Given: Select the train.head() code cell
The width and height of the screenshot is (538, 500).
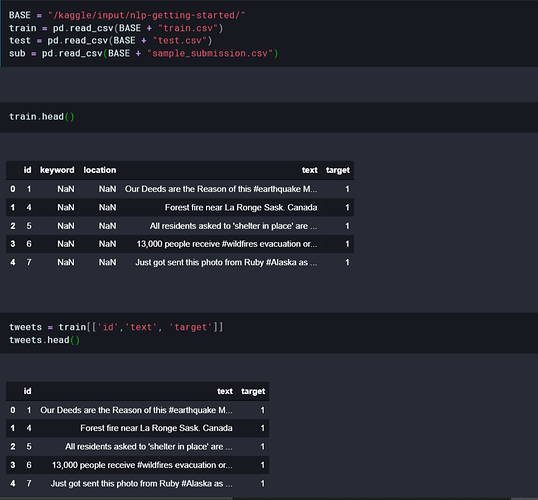Looking at the screenshot, I should (269, 117).
